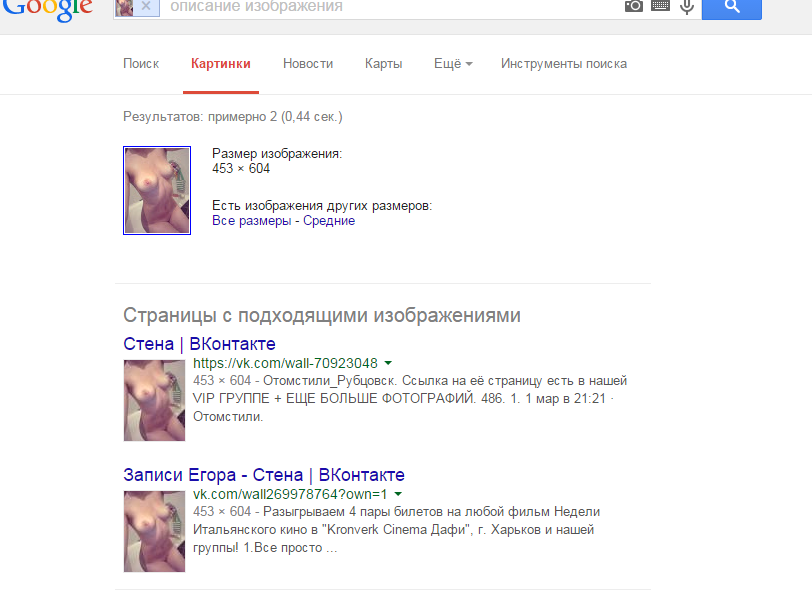Expand the Ещё dropdown menu

click(x=453, y=64)
